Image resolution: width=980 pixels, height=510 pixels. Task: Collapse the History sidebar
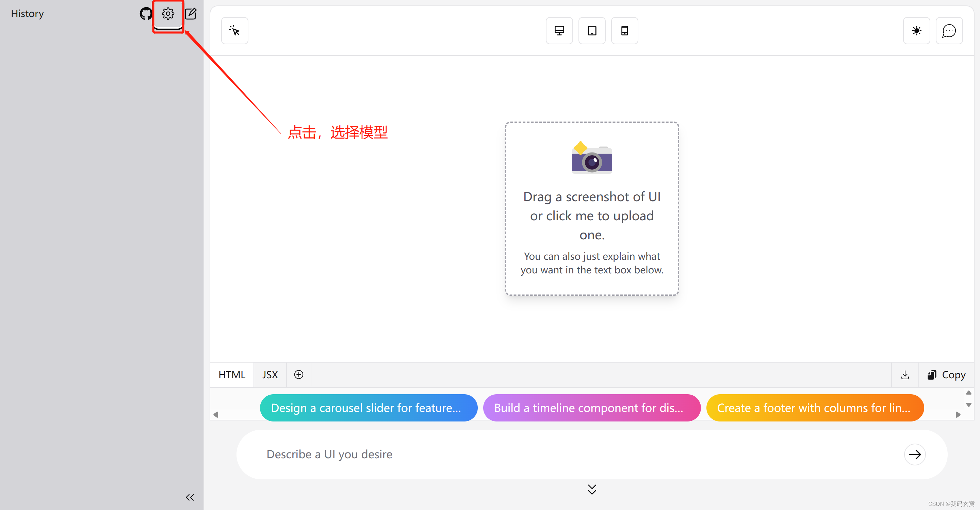[190, 497]
